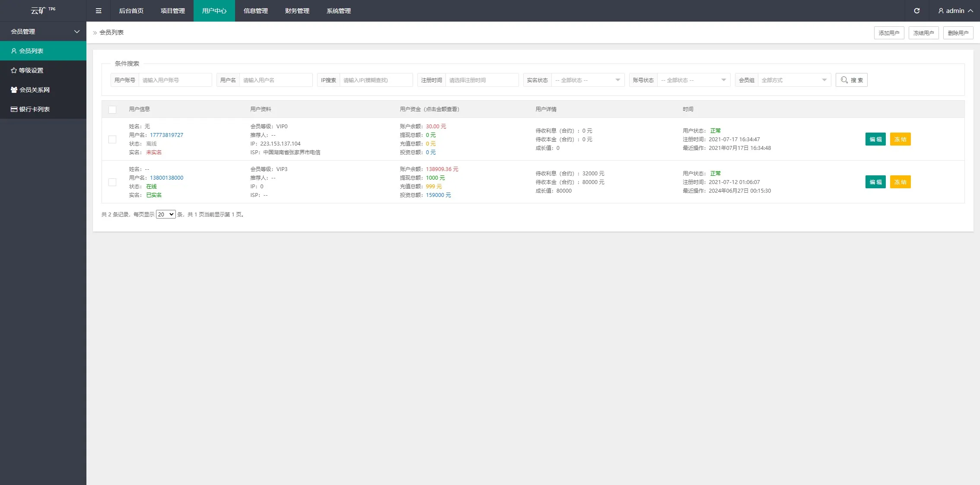This screenshot has height=485, width=980.
Task: Check the row for user 13800138000
Action: [x=112, y=182]
